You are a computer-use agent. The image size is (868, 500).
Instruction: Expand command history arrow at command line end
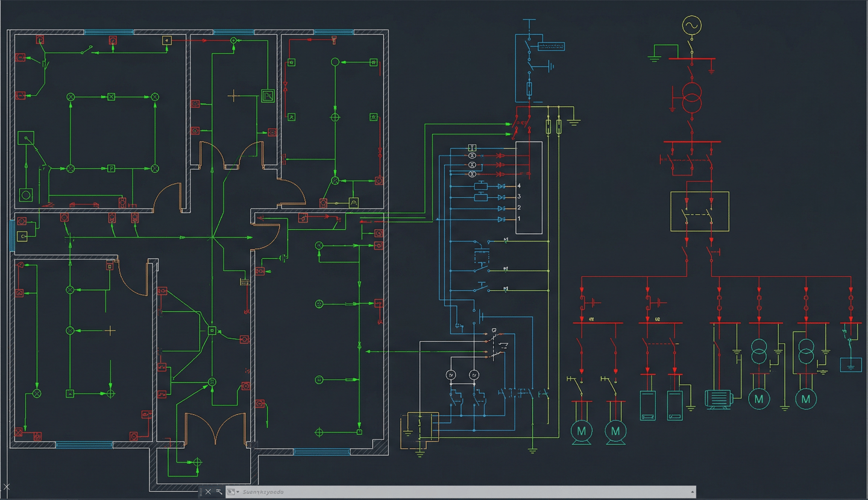coord(692,492)
